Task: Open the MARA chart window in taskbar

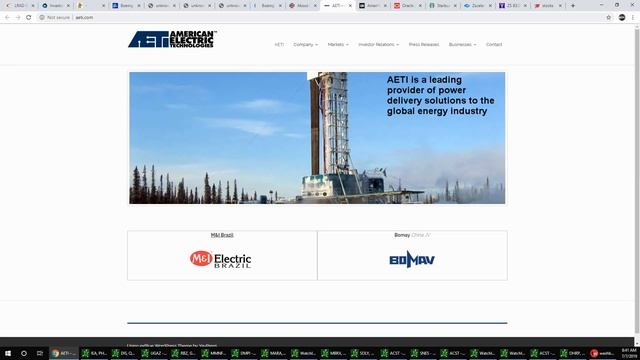Action: click(275, 353)
